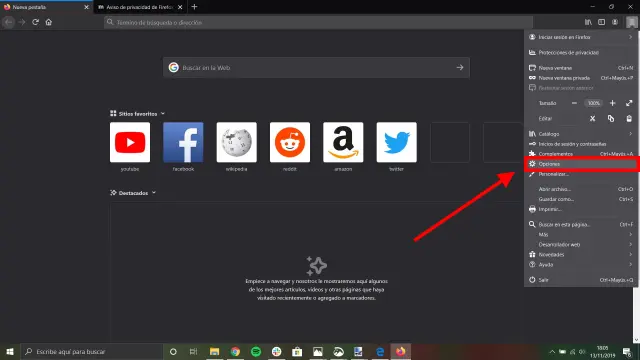Open Complementos from the menu
This screenshot has height=360, width=640.
click(581, 154)
